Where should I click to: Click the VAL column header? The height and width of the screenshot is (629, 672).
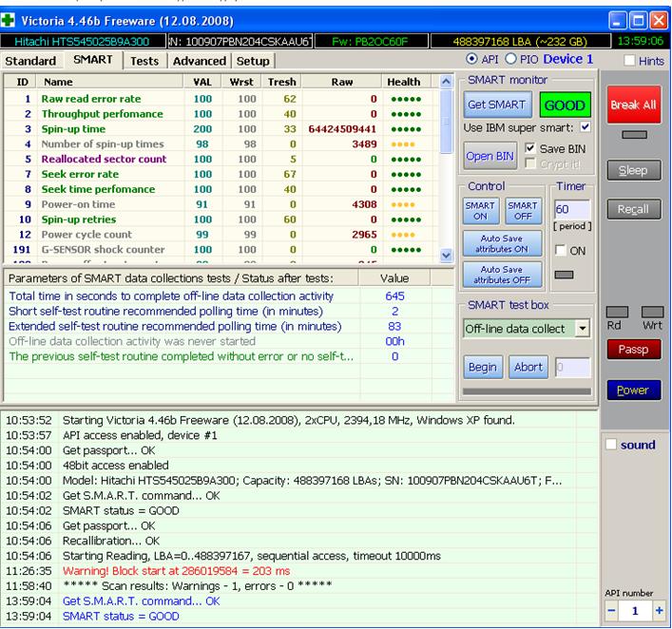(x=202, y=82)
